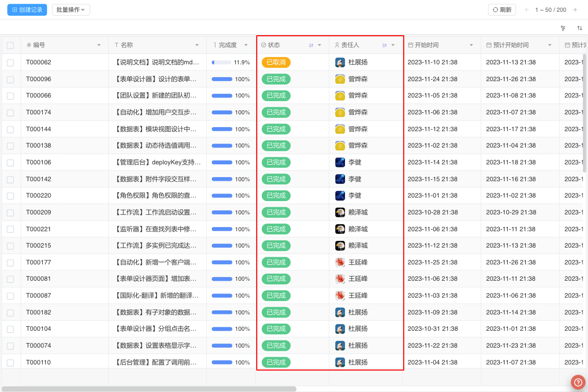The image size is (588, 392).
Task: Check the select-all checkbox in the header row
Action: pyautogui.click(x=10, y=44)
